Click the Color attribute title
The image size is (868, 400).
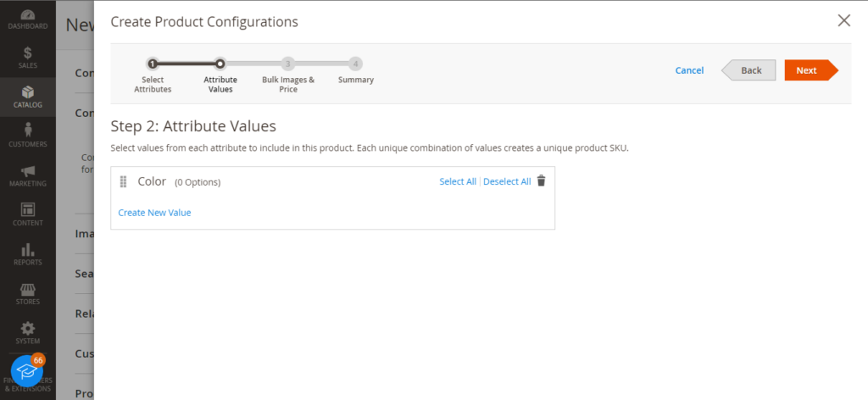(152, 181)
